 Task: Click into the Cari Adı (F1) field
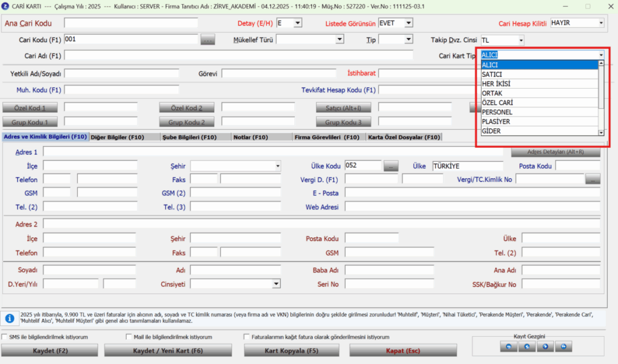(238, 55)
